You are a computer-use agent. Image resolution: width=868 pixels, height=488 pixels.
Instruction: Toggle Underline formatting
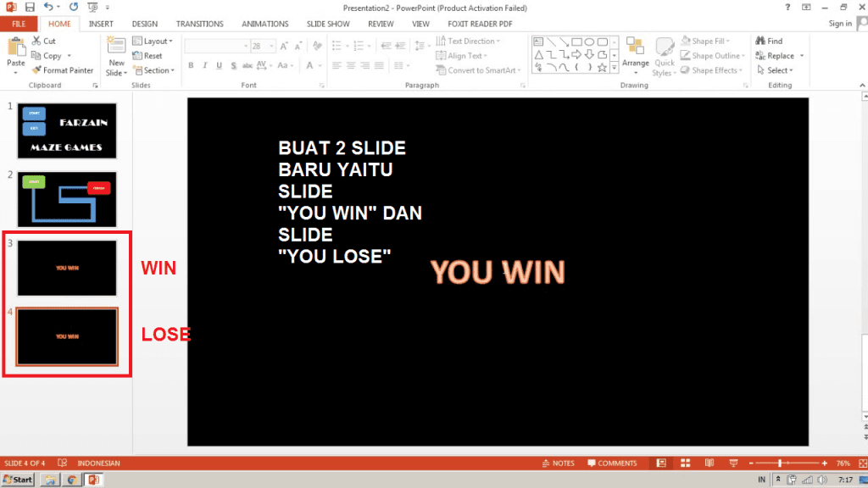pos(220,65)
